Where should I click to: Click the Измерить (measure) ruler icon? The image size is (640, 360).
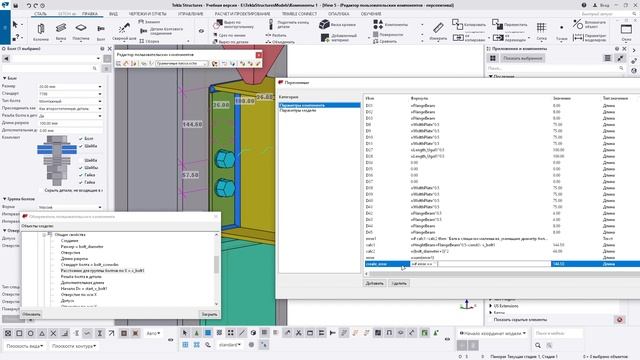(438, 29)
